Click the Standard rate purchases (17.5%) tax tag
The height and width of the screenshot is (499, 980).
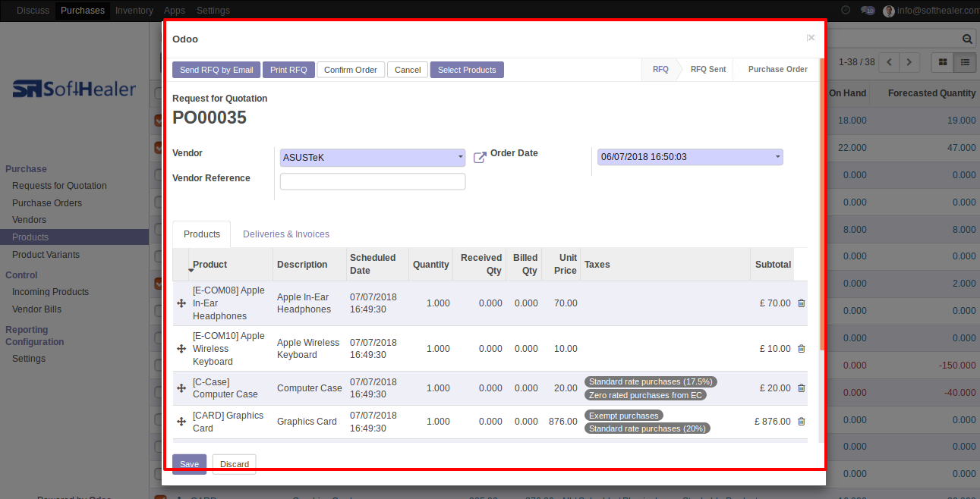point(651,381)
